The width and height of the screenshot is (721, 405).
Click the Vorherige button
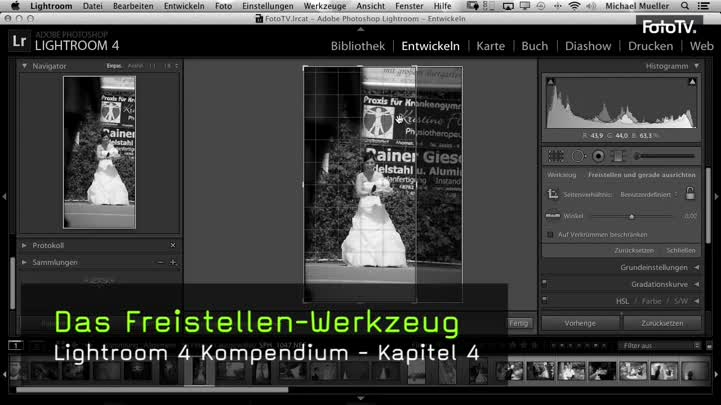(580, 323)
